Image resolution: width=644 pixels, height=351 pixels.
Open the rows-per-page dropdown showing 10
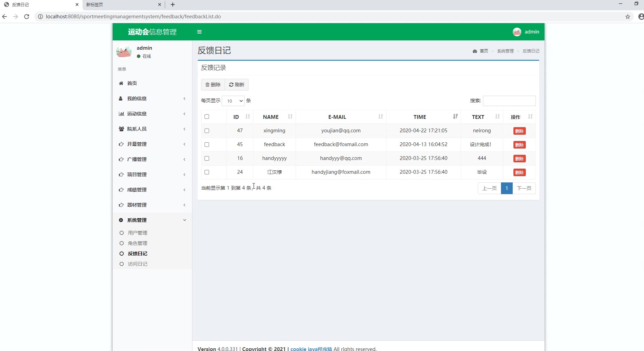233,101
